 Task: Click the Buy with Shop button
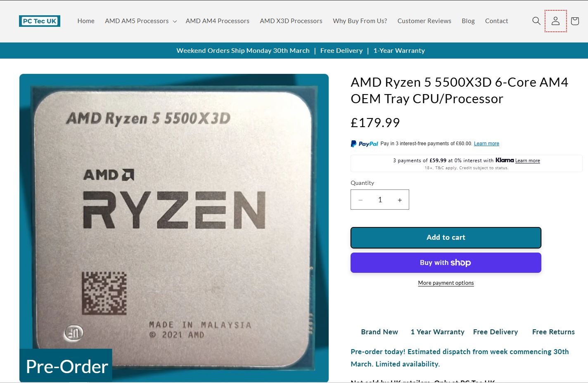point(446,263)
